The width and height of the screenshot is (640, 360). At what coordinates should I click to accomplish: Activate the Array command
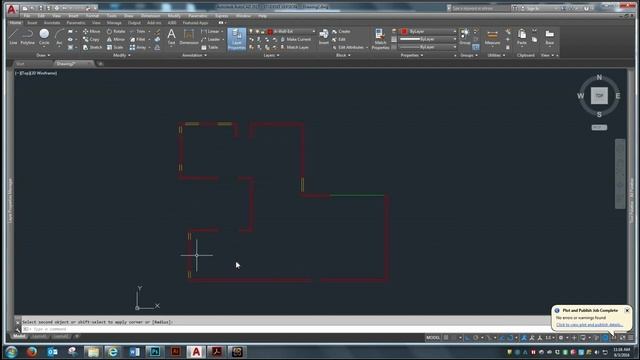coord(138,47)
